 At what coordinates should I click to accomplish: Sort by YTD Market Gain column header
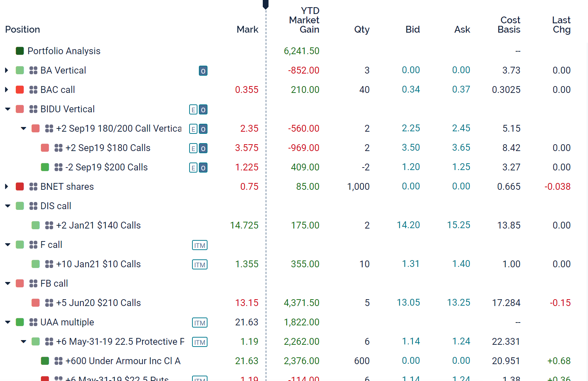304,20
